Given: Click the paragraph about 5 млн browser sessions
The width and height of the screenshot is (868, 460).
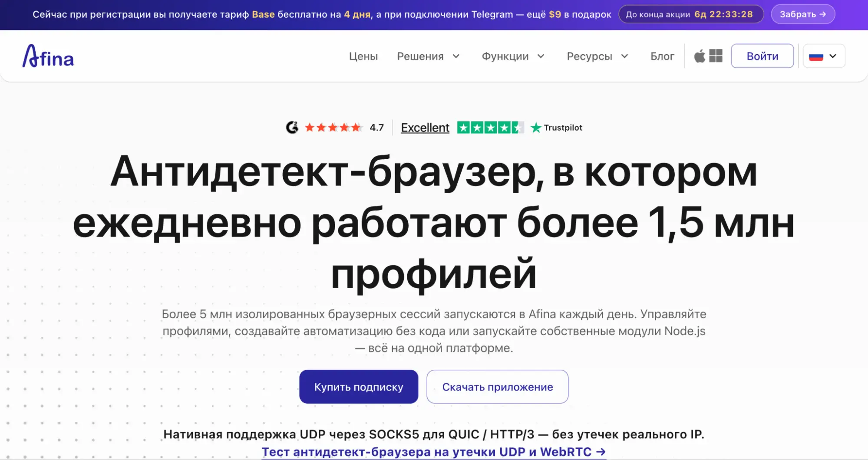Looking at the screenshot, I should (434, 331).
